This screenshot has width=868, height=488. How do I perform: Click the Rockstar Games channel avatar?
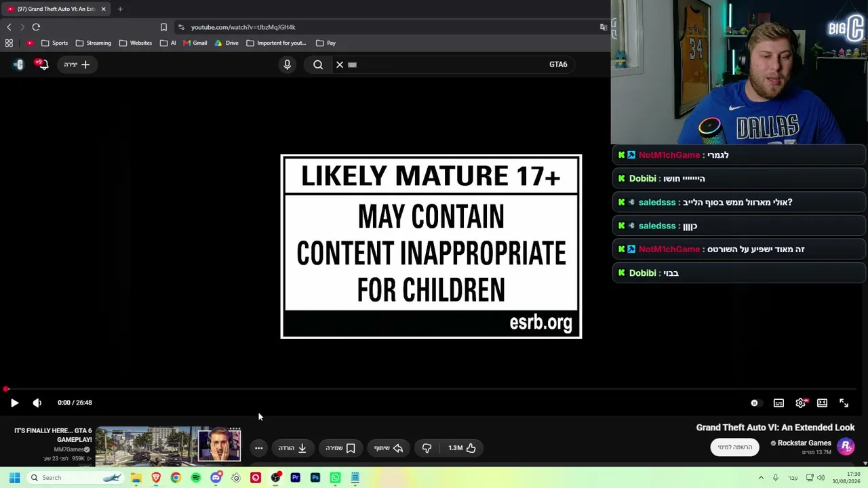pos(846,446)
